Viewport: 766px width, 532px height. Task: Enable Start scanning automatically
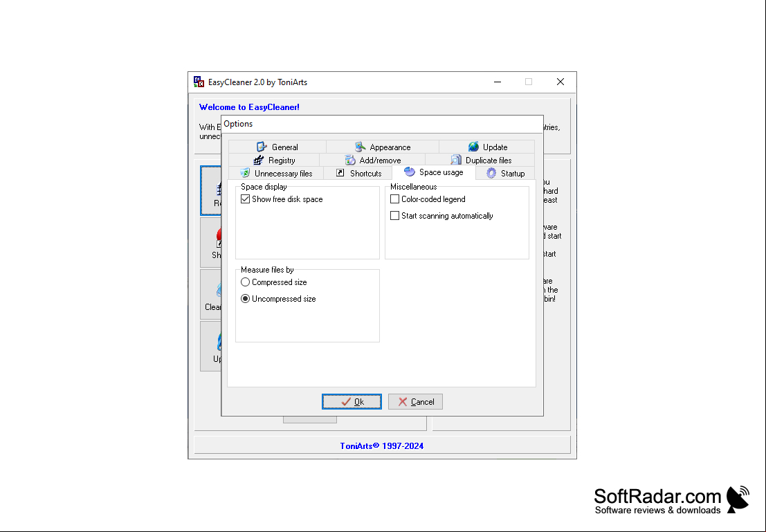(394, 215)
